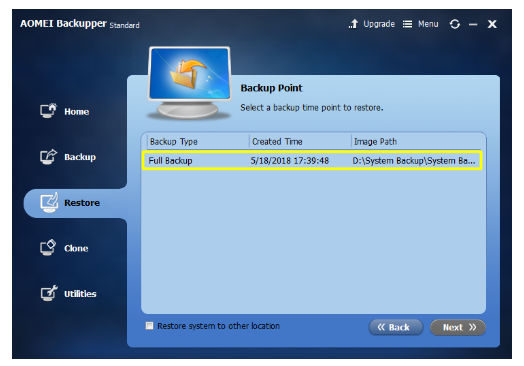Click Next to continue restore

(x=457, y=327)
